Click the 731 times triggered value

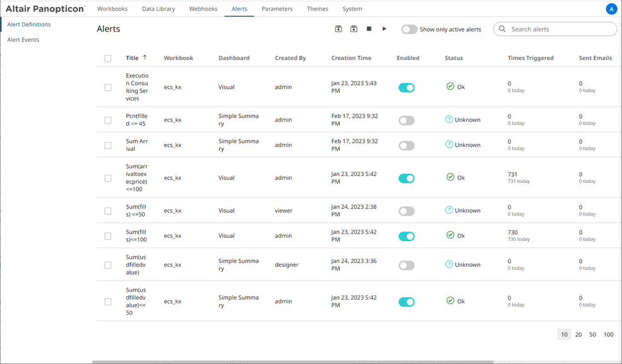513,174
